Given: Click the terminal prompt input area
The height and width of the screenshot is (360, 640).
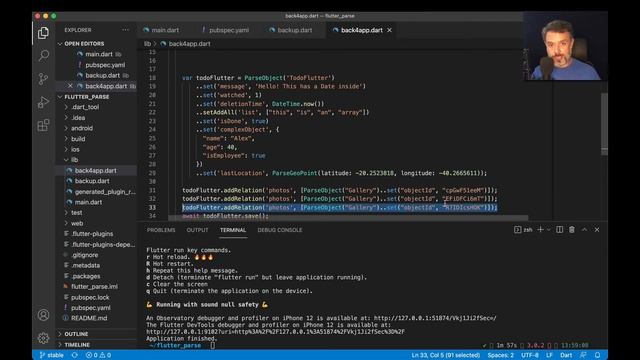Looking at the screenshot, I should click(212, 345).
